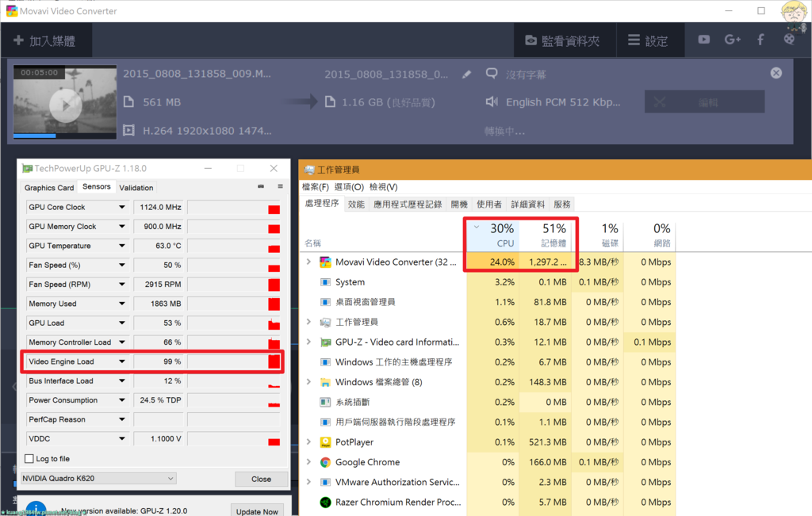
Task: Click the 沒有字幕 no subtitles text
Action: 526,75
